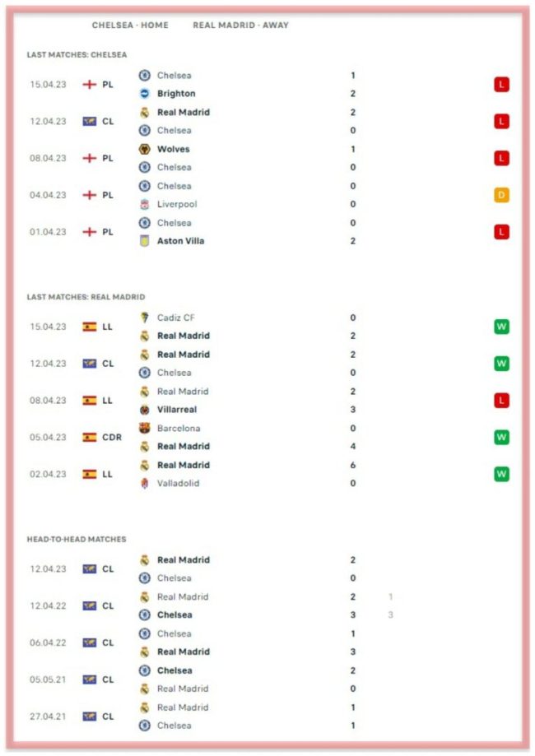Select the Real Madrid - Away tab
This screenshot has width=535, height=756.
tap(240, 26)
